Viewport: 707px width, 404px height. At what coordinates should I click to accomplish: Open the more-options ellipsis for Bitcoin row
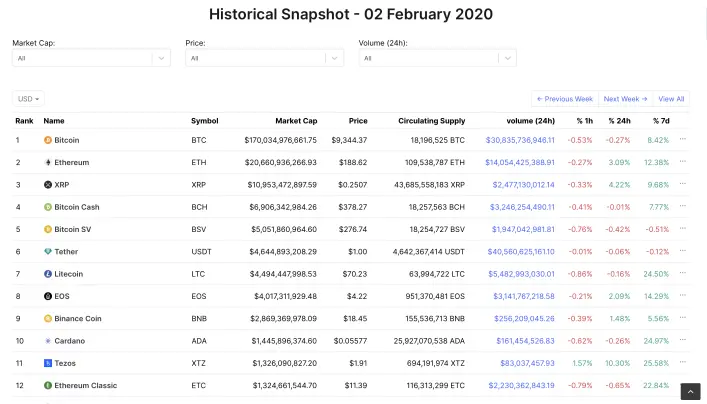tap(683, 139)
